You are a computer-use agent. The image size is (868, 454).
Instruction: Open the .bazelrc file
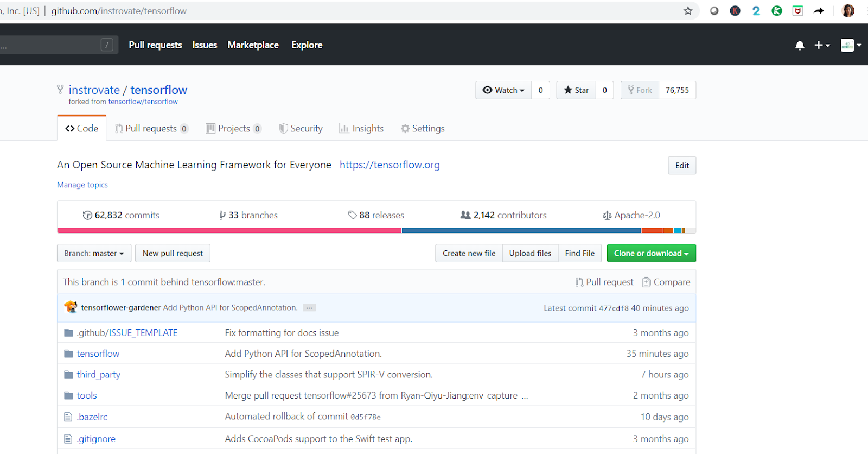click(92, 417)
